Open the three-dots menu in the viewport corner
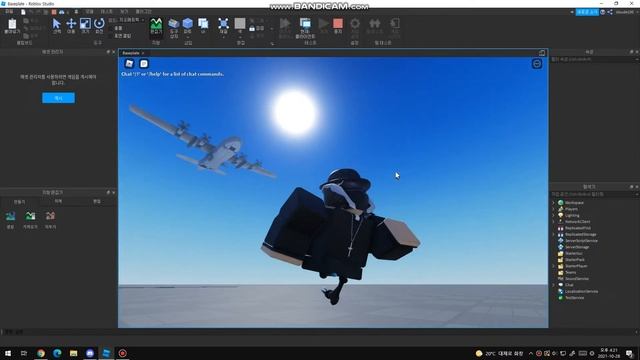The height and width of the screenshot is (360, 640). point(537,64)
